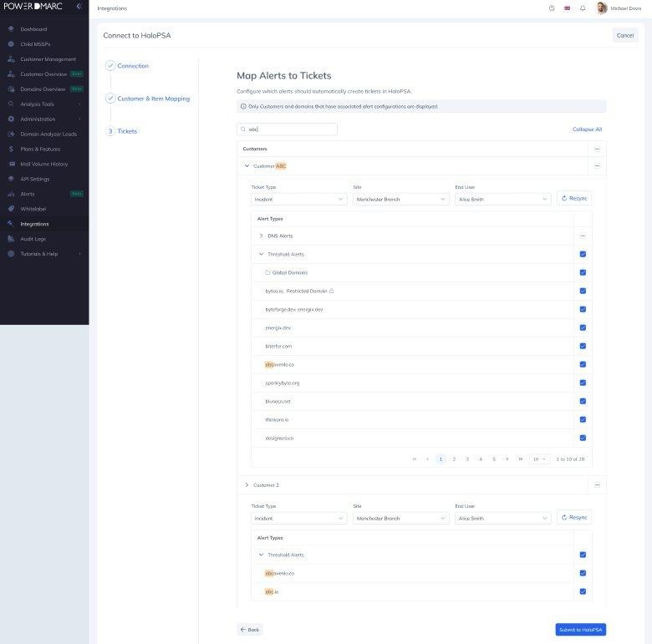652x644 pixels.
Task: Open the notifications bell
Action: tap(583, 8)
